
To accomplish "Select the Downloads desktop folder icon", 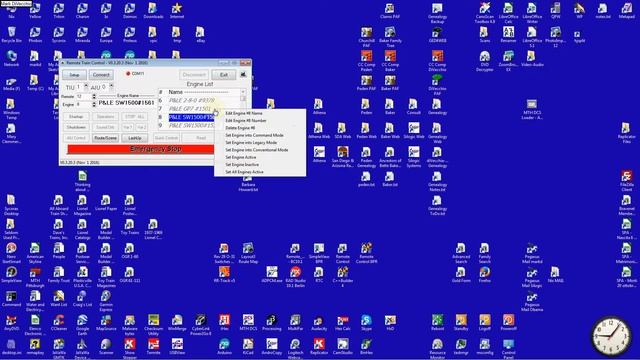I will [153, 11].
